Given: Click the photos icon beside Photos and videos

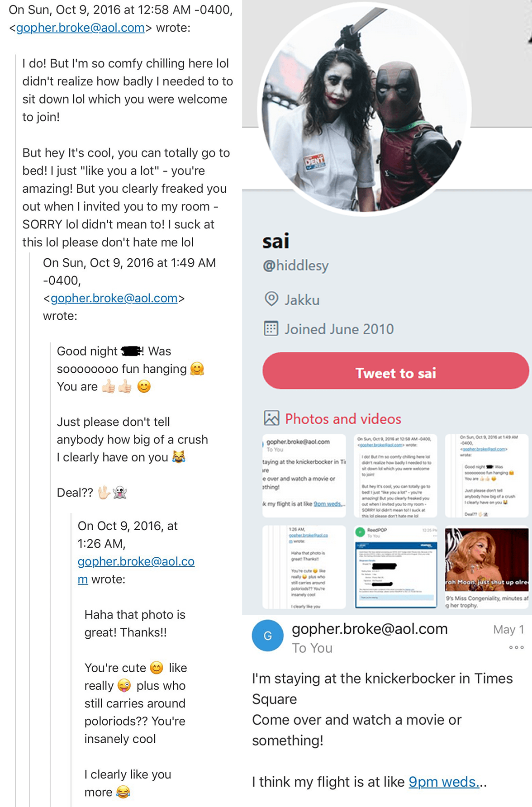Looking at the screenshot, I should click(x=271, y=418).
